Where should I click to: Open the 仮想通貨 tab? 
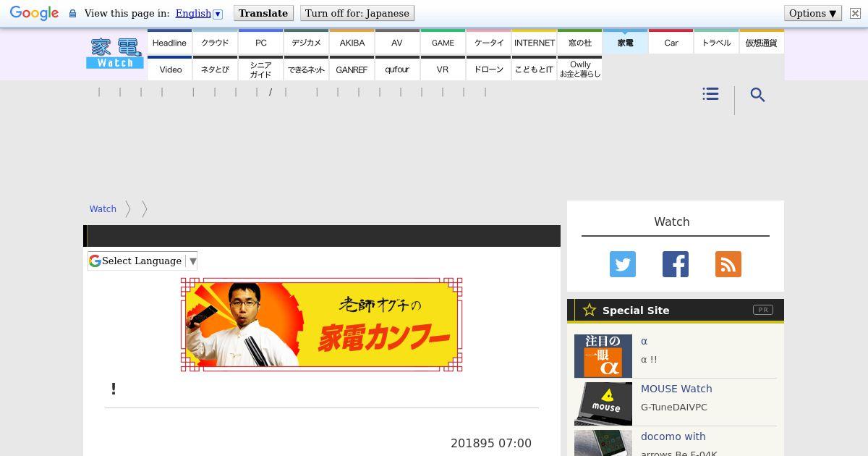point(762,43)
